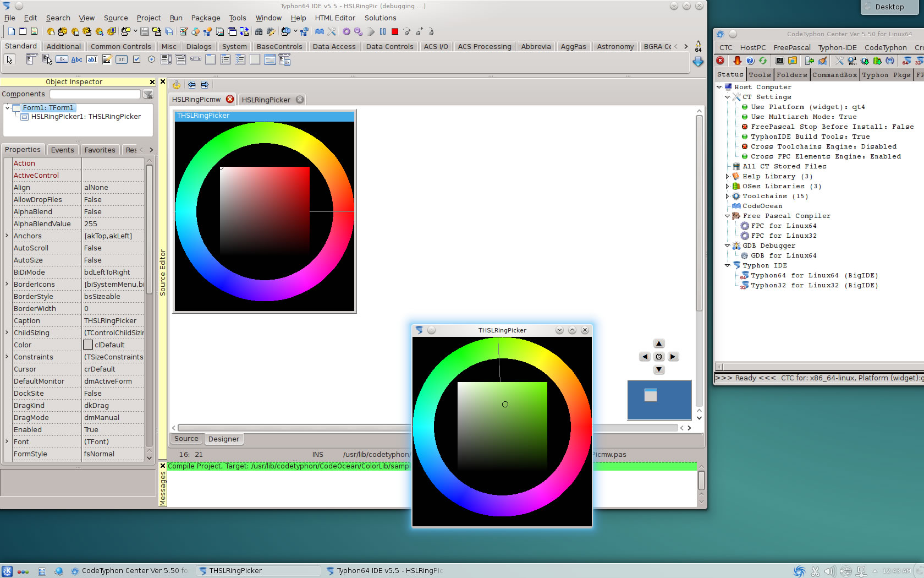Click red stop icon in CodeTyphon Center
924x578 pixels.
click(x=721, y=61)
